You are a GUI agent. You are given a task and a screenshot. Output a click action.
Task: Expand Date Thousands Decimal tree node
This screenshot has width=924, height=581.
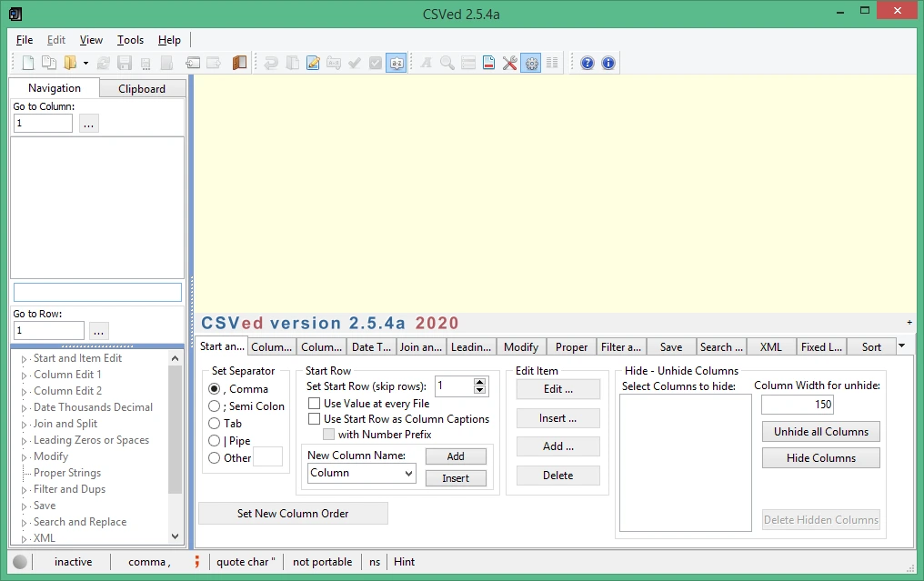click(x=25, y=407)
